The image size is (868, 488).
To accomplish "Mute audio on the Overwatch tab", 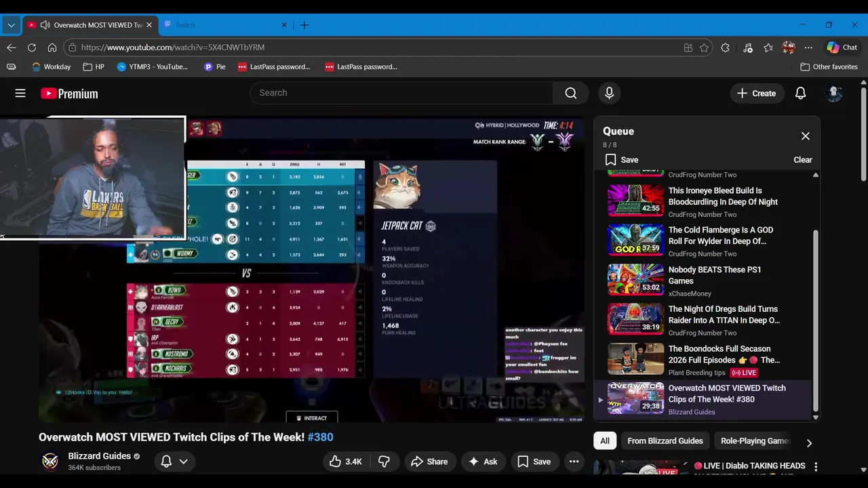I will tap(45, 25).
